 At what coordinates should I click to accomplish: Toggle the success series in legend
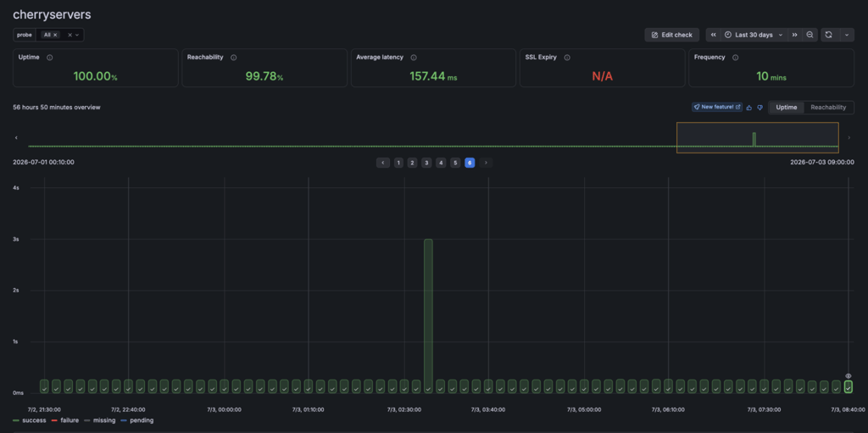pos(29,420)
